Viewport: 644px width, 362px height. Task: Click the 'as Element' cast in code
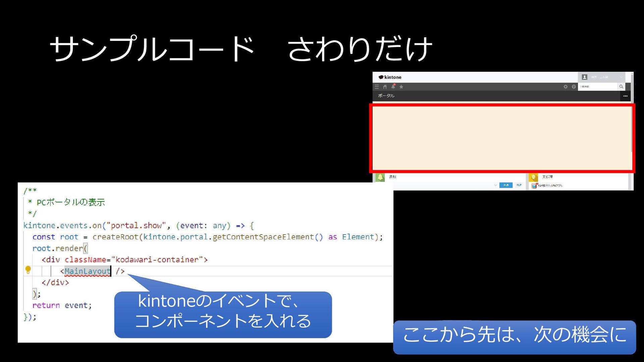click(351, 237)
